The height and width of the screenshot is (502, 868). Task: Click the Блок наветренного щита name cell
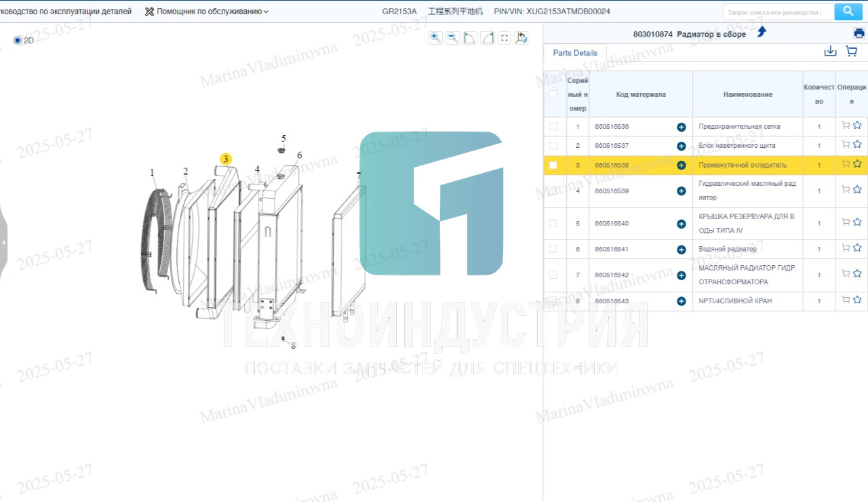click(747, 146)
